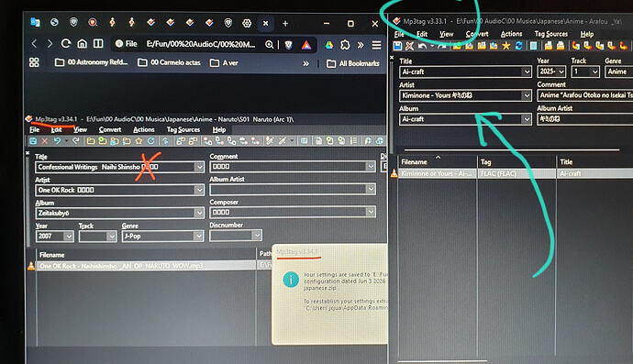The image size is (633, 364).
Task: Refresh icon in Mp3tag v3.34.1 toolbar
Action: coord(151,141)
